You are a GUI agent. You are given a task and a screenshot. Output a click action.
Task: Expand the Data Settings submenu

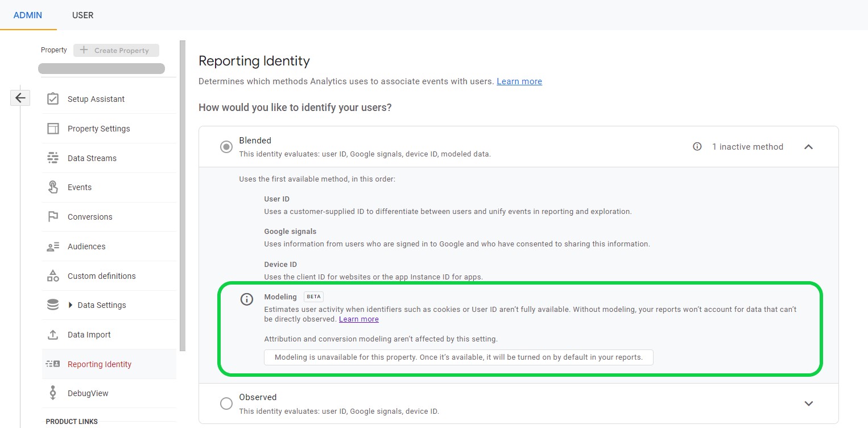pos(71,305)
